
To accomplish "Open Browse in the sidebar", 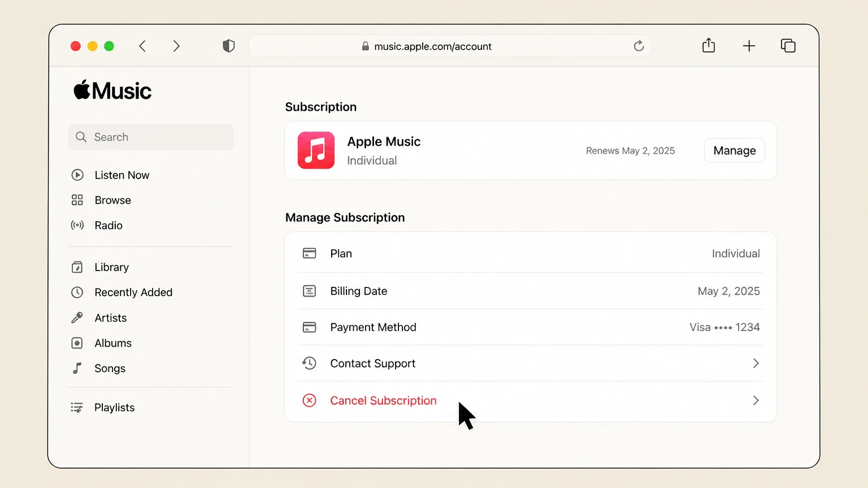I will coord(113,200).
